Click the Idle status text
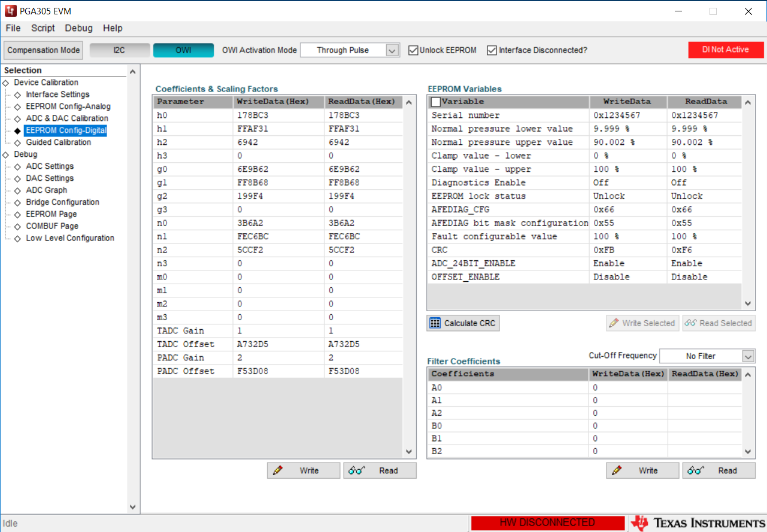Screen dimensions: 767x532 (x=11, y=524)
